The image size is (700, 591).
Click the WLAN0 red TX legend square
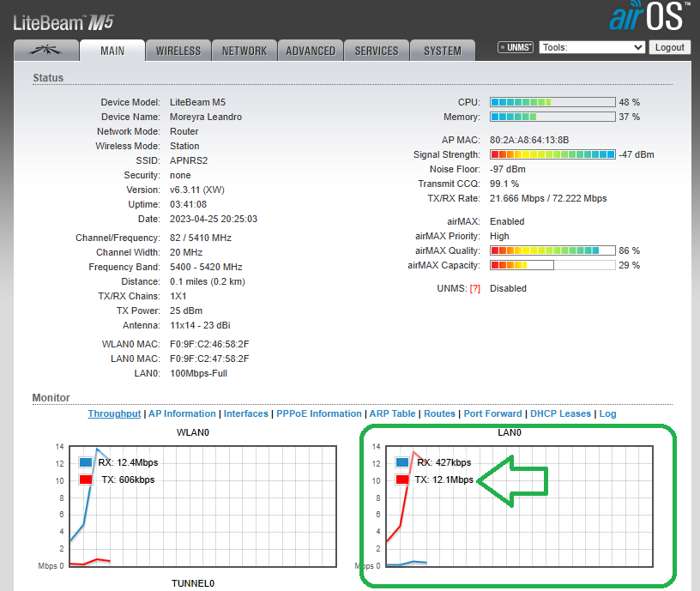click(85, 479)
